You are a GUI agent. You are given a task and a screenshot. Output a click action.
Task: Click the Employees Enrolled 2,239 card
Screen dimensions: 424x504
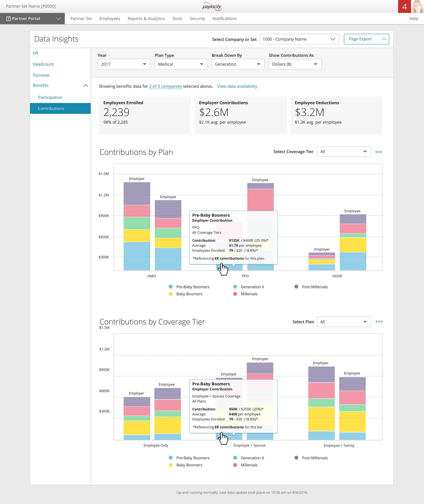tap(145, 115)
